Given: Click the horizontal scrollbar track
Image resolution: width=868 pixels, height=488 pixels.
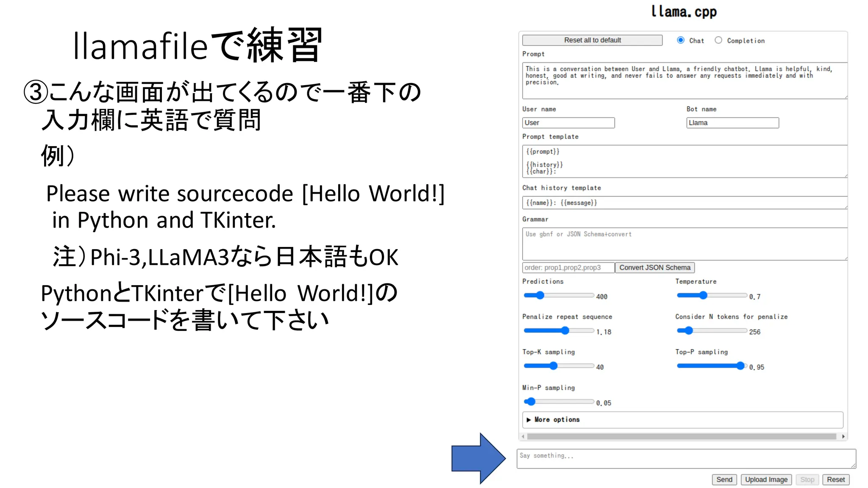Looking at the screenshot, I should (x=682, y=436).
